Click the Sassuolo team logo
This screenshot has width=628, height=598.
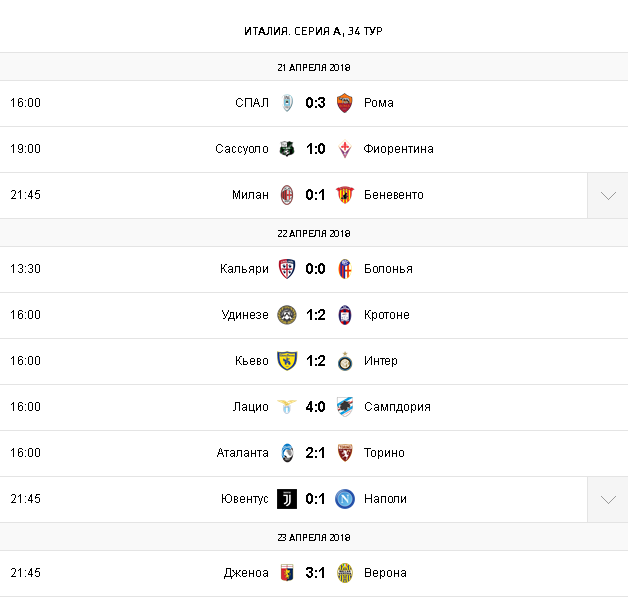point(287,149)
